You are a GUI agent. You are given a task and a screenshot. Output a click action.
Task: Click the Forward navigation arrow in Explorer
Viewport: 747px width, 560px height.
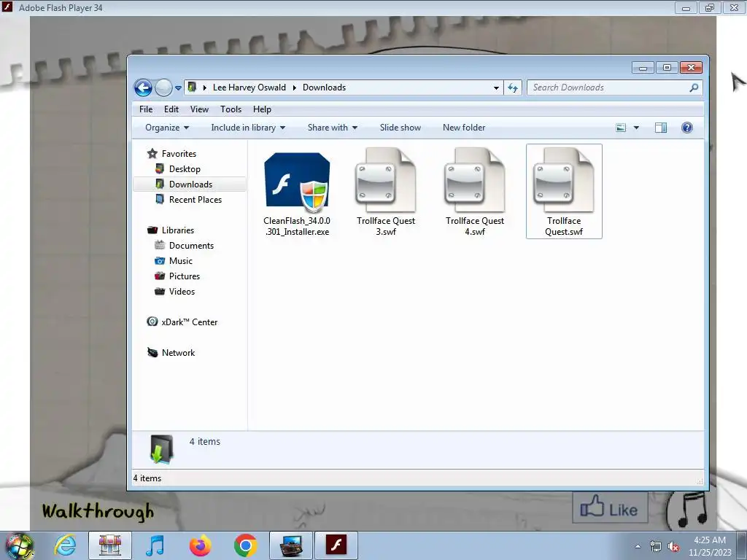tap(163, 87)
